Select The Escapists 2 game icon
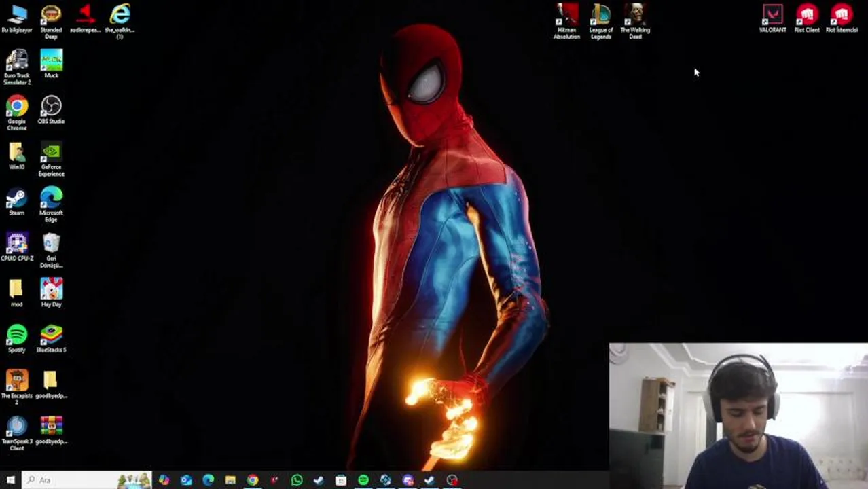This screenshot has height=489, width=868. click(x=17, y=388)
